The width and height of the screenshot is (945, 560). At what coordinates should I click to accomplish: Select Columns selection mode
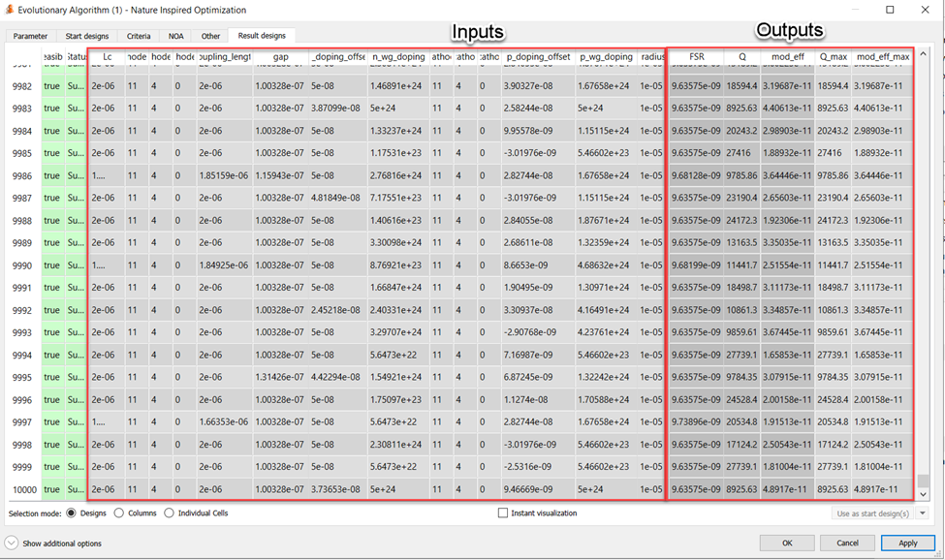[118, 513]
